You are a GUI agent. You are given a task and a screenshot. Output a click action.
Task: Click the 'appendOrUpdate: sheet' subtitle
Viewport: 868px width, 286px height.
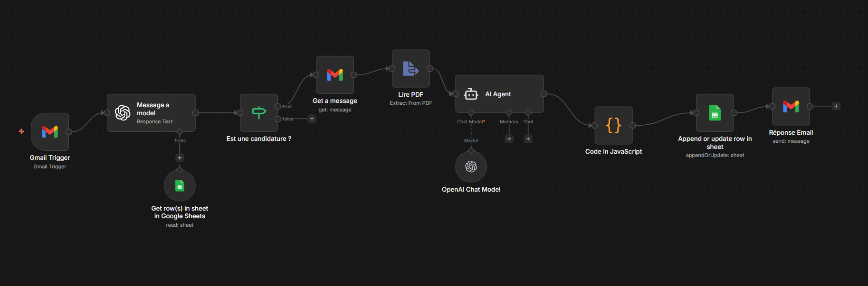[x=715, y=155]
